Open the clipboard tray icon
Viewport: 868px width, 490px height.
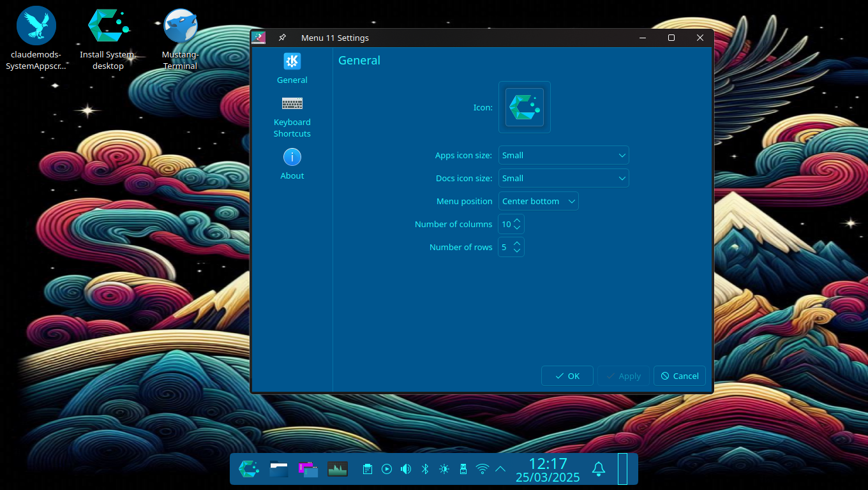click(x=368, y=469)
